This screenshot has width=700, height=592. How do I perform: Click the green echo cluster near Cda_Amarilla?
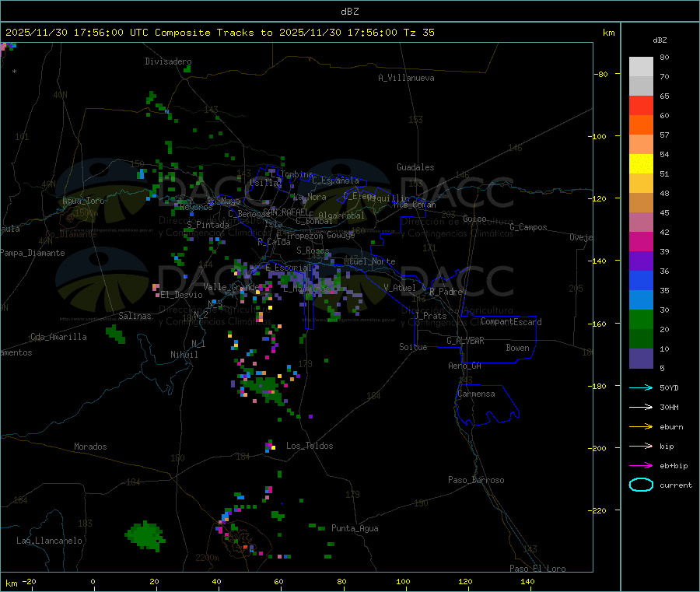pos(115,334)
